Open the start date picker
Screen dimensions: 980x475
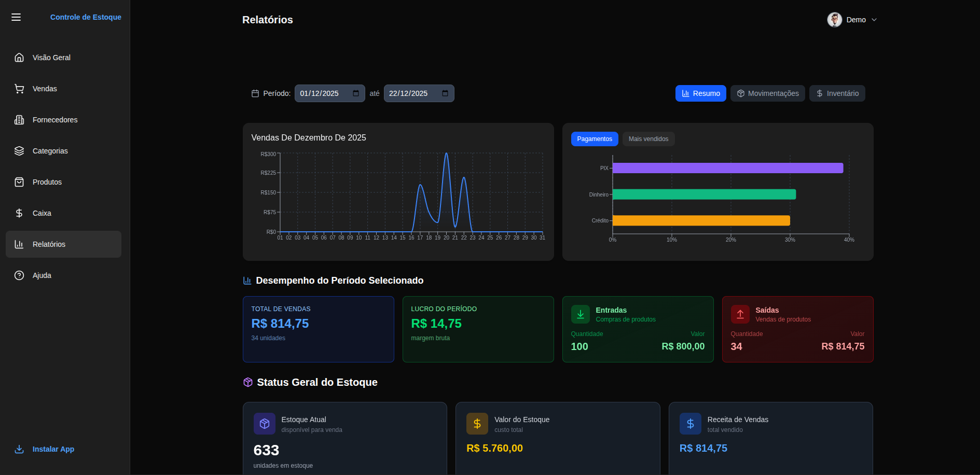pos(356,93)
